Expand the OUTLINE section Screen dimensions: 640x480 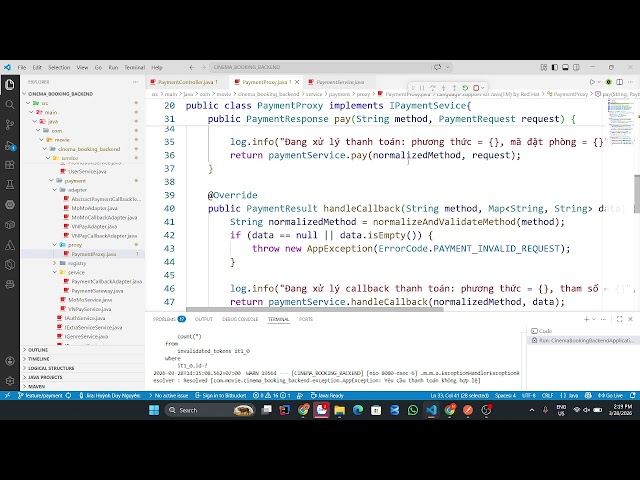coord(38,350)
